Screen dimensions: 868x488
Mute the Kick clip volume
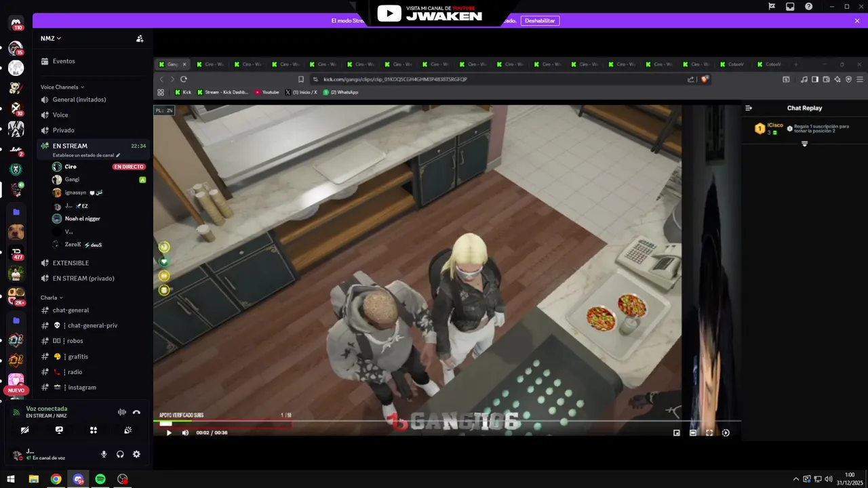pos(185,432)
